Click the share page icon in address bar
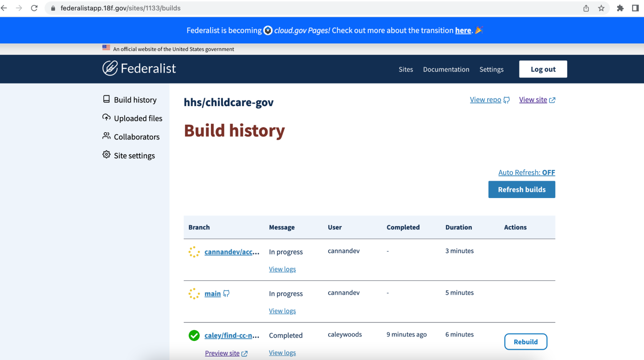Viewport: 644px width, 360px height. [586, 8]
